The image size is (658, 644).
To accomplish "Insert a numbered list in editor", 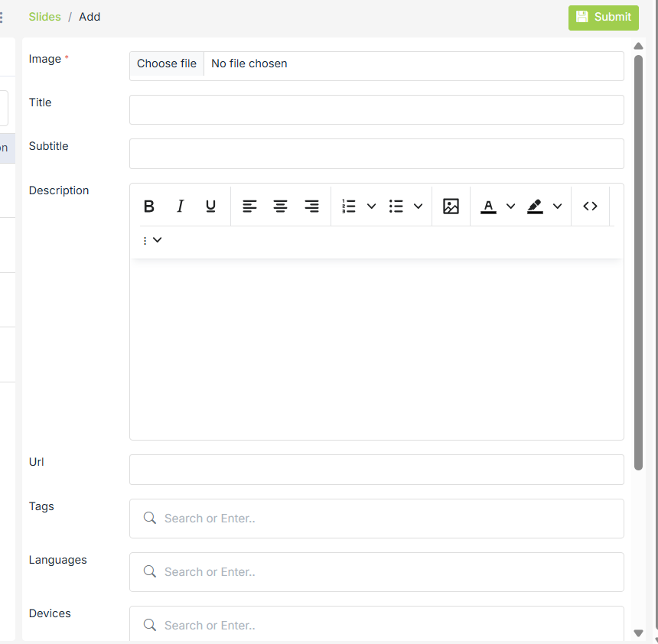I will [349, 206].
